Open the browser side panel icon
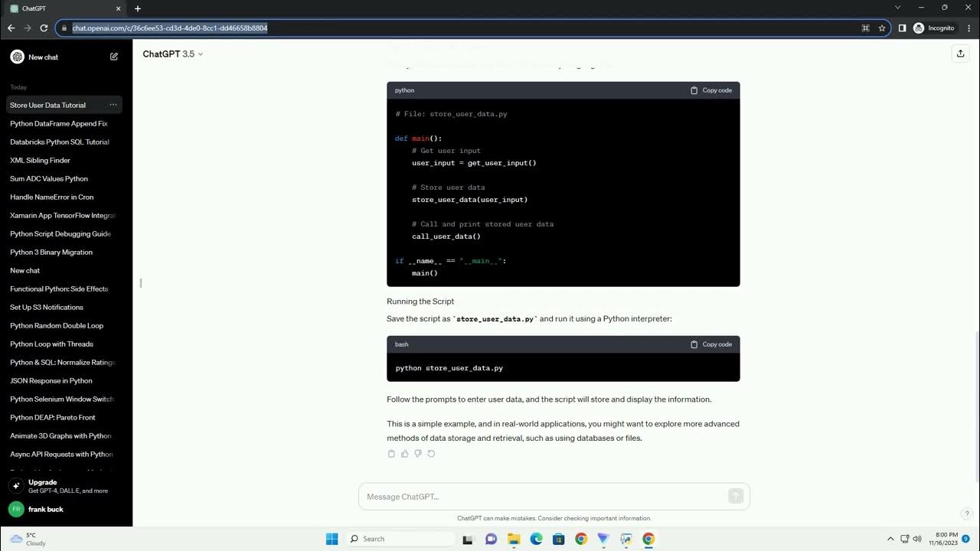 pos(902,28)
